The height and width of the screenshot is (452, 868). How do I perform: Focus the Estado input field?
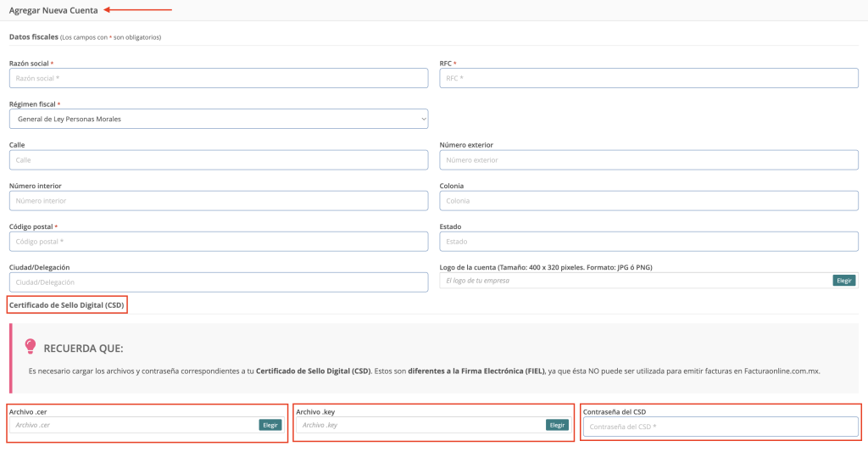[x=648, y=242]
